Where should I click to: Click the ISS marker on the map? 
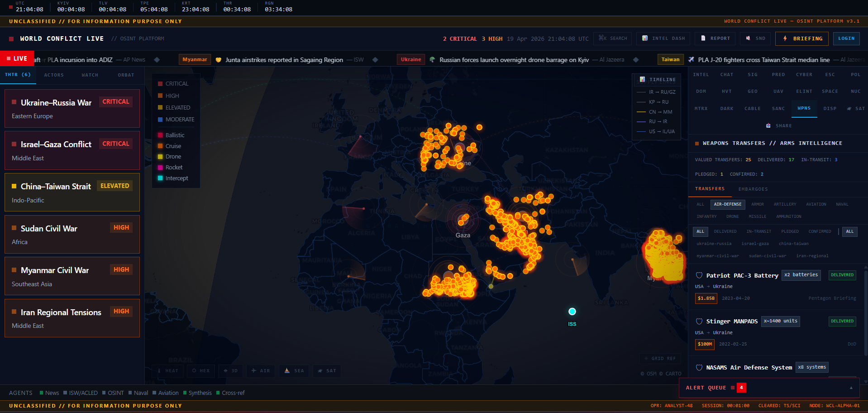pyautogui.click(x=572, y=311)
